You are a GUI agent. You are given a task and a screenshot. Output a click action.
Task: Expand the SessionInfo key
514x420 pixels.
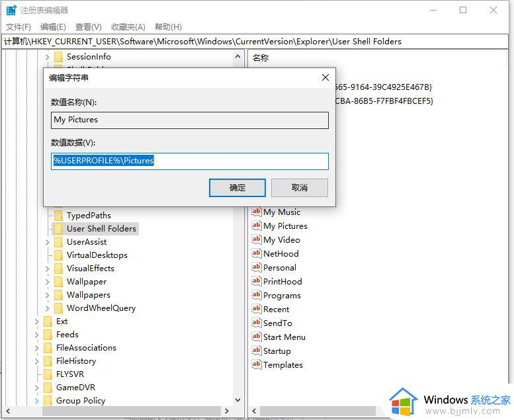click(x=47, y=57)
